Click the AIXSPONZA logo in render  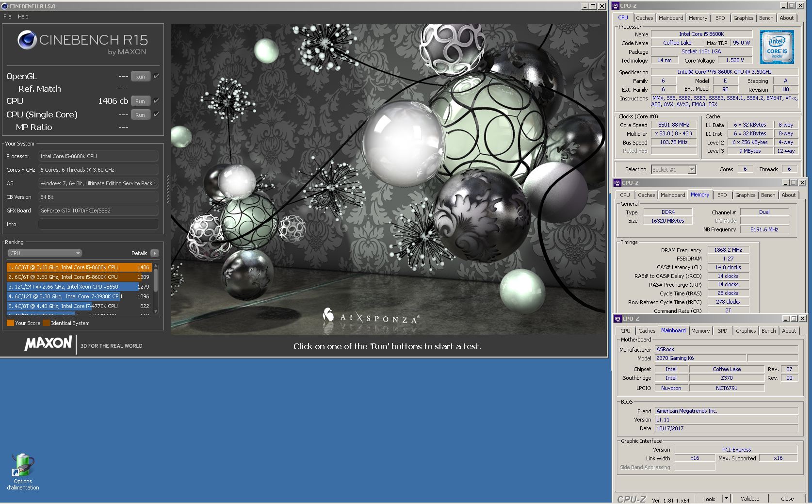(x=371, y=316)
